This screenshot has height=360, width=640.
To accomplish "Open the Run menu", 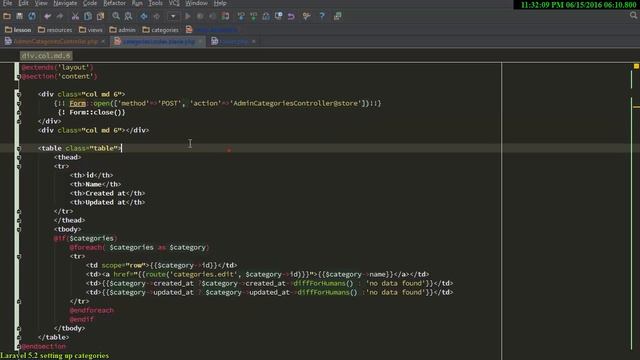I will 137,3.
